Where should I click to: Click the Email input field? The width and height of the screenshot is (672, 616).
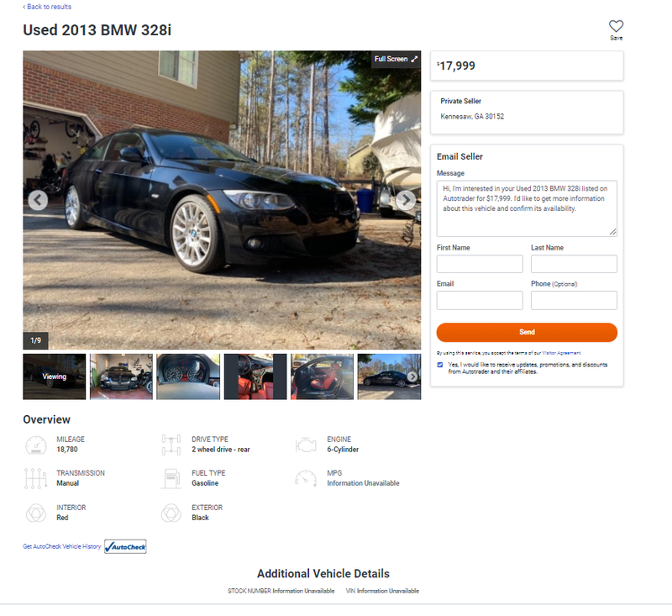(x=480, y=301)
